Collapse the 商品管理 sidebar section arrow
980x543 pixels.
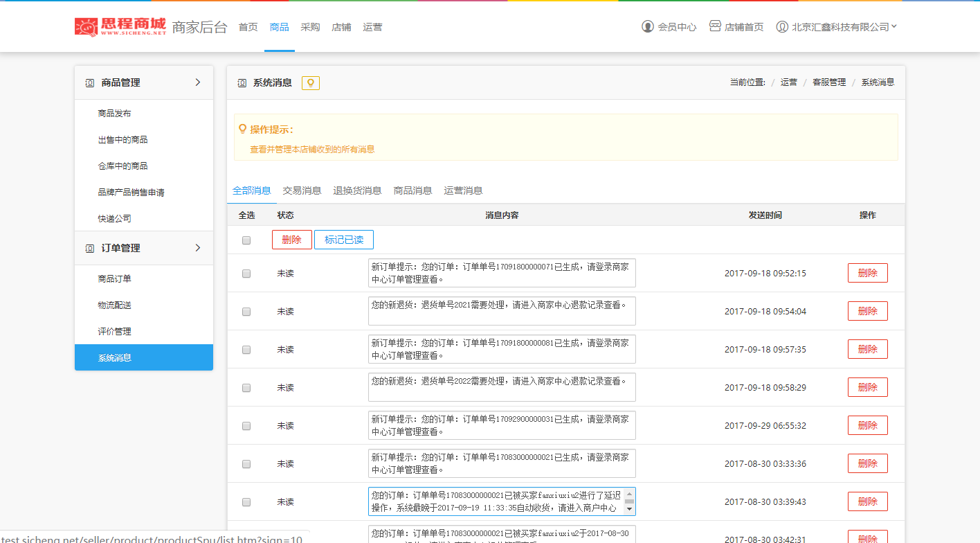[x=198, y=82]
